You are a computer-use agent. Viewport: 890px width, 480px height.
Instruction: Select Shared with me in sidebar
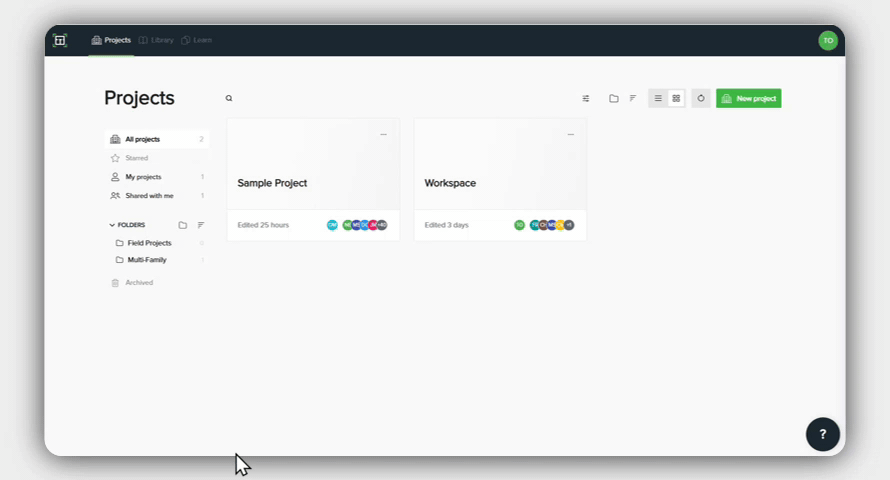pos(149,196)
